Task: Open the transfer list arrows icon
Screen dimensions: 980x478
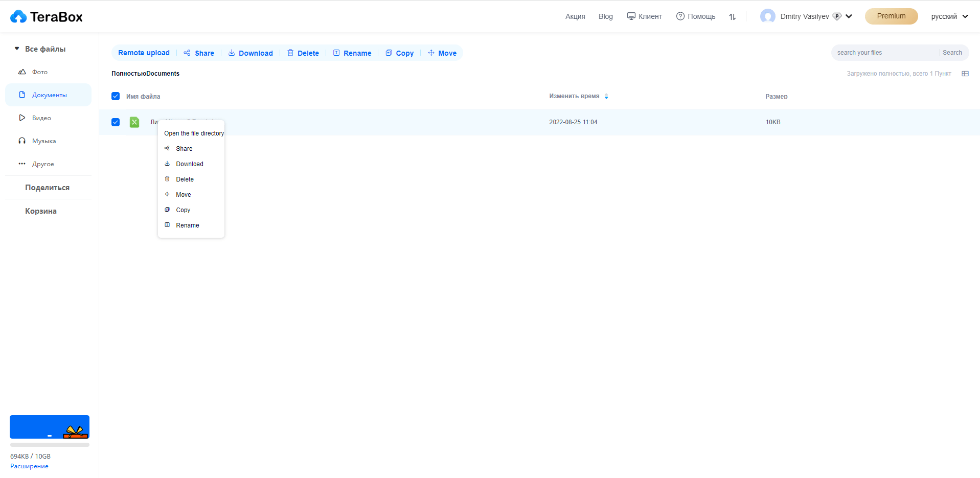Action: pyautogui.click(x=732, y=17)
